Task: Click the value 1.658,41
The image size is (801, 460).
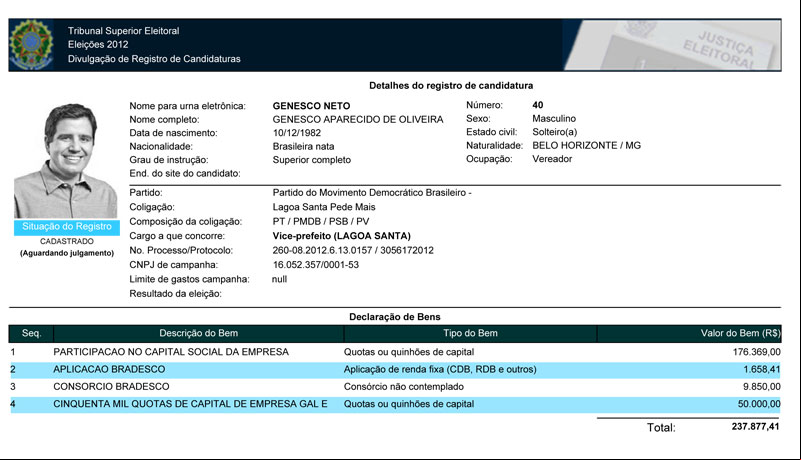Action: (762, 369)
